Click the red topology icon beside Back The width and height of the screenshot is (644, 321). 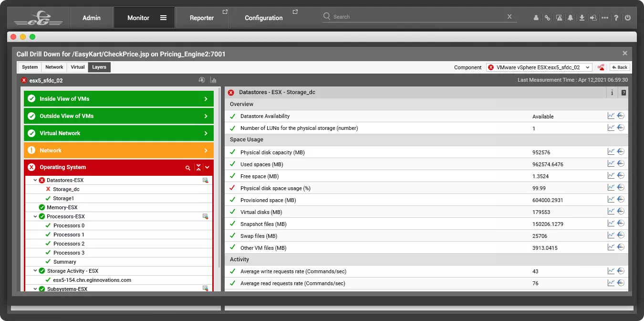point(601,67)
